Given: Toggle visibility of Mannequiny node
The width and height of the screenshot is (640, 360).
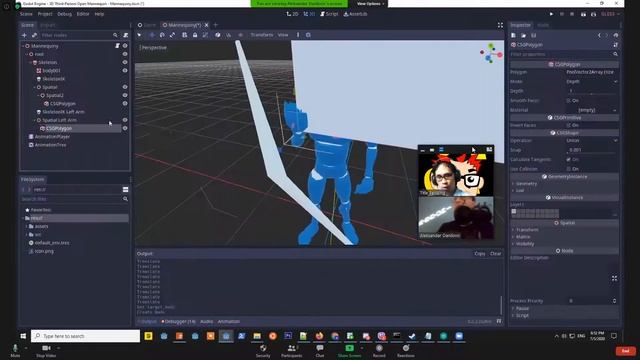Looking at the screenshot, I should pyautogui.click(x=125, y=46).
